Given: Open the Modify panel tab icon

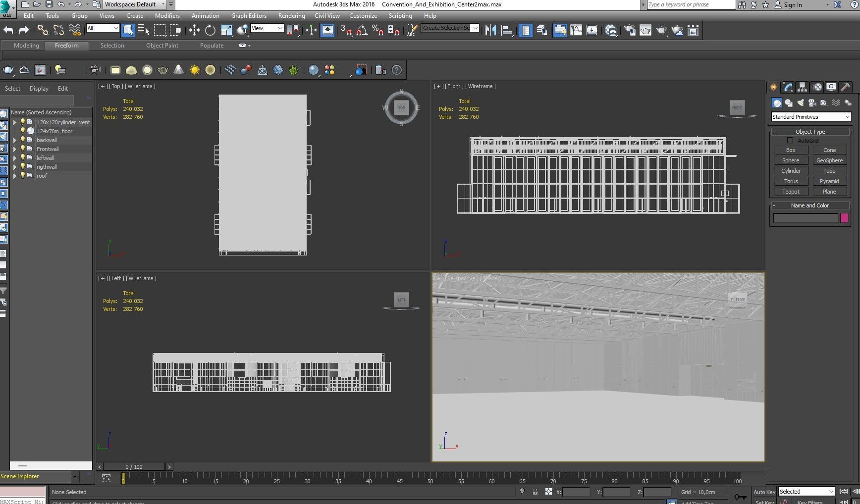Looking at the screenshot, I should pos(788,87).
